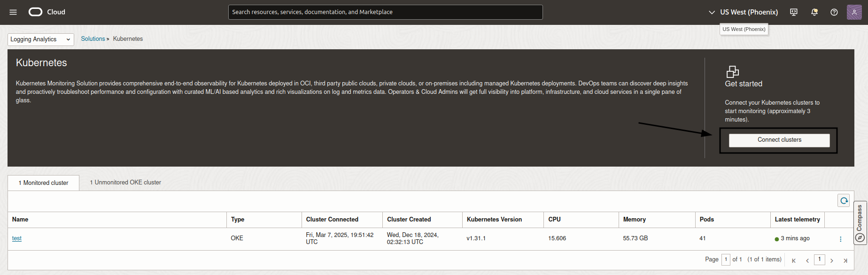
Task: Jump to the last page arrow
Action: [845, 260]
